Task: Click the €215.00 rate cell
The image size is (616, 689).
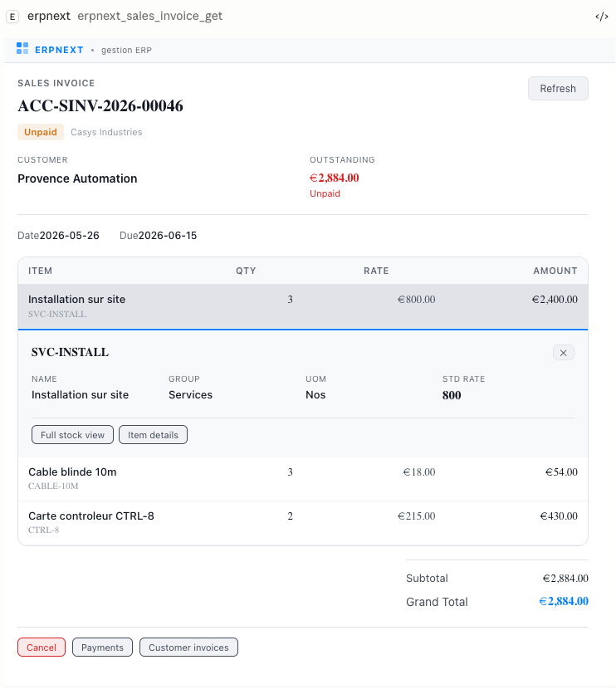Action: pos(417,516)
